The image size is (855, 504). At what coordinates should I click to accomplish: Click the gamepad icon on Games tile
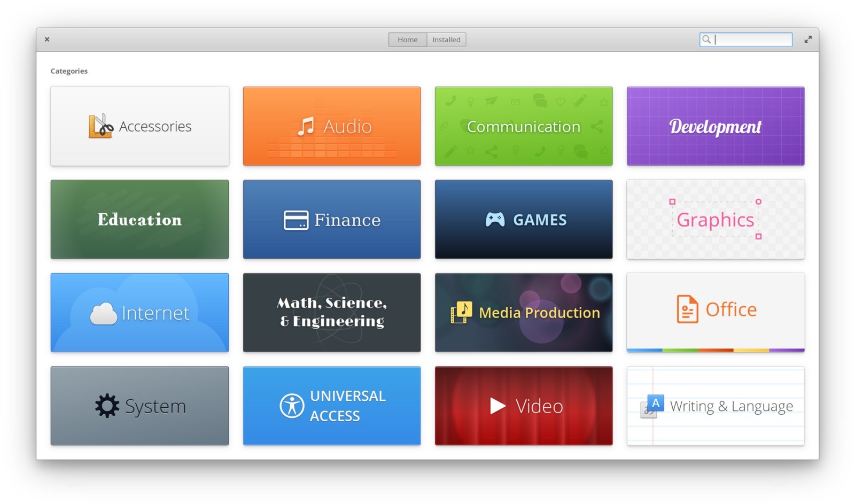pyautogui.click(x=495, y=220)
